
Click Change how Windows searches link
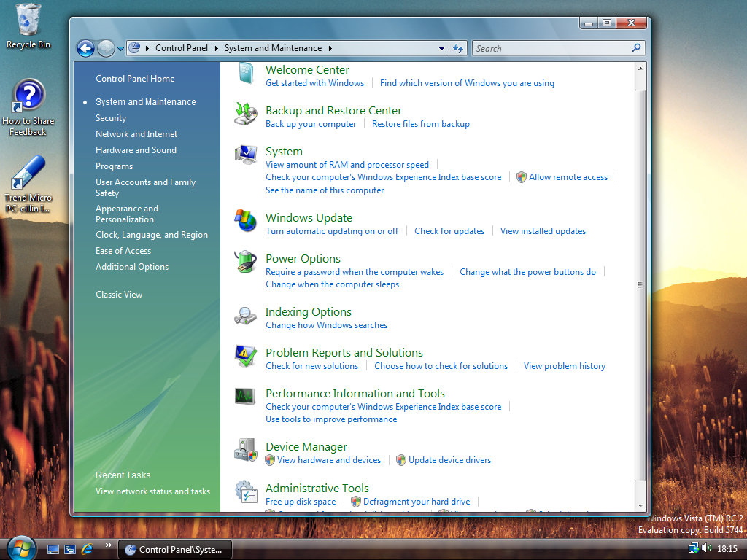click(x=326, y=325)
